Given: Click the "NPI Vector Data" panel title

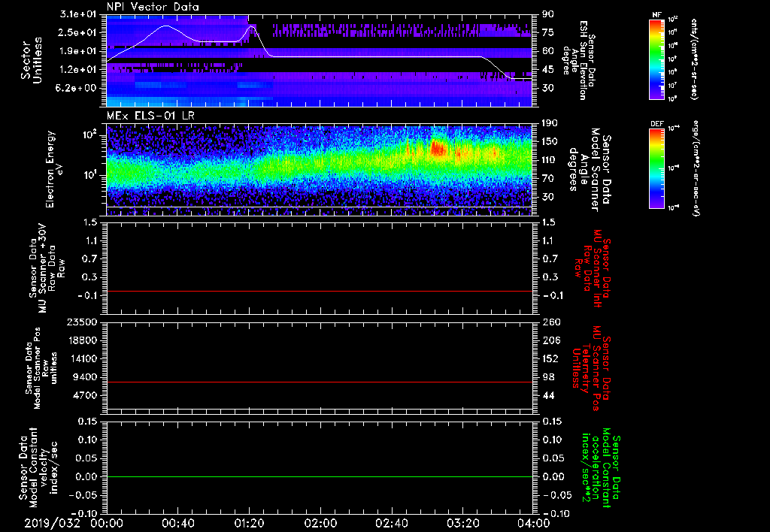Looking at the screenshot, I should pos(153,7).
